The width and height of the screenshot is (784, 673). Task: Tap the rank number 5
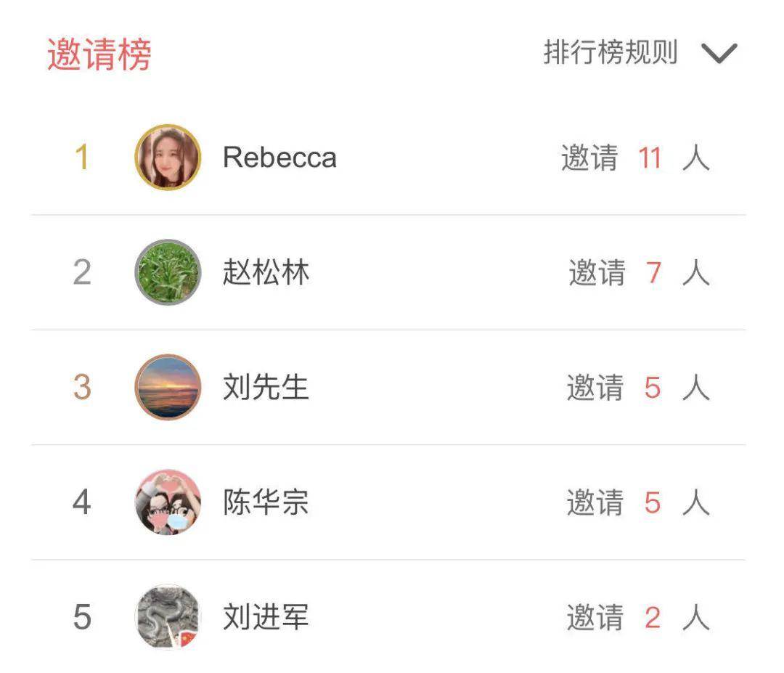[82, 618]
